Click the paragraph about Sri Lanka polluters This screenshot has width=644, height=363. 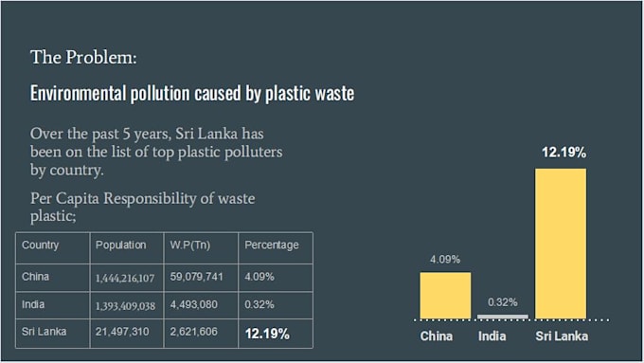click(156, 152)
